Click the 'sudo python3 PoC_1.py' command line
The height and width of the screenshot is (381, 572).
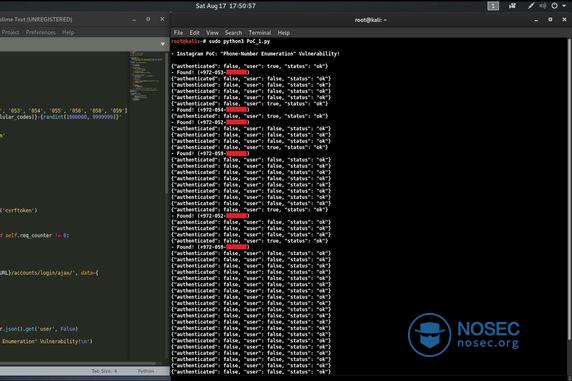pyautogui.click(x=239, y=41)
